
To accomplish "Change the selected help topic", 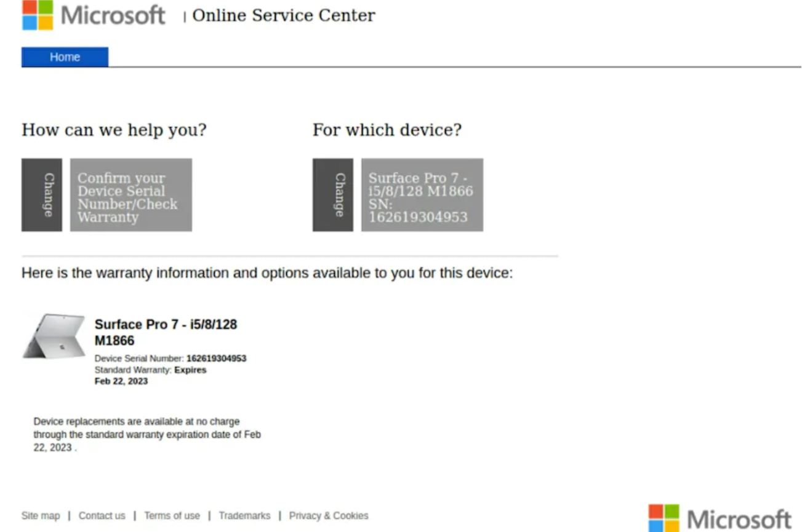I will pyautogui.click(x=41, y=194).
